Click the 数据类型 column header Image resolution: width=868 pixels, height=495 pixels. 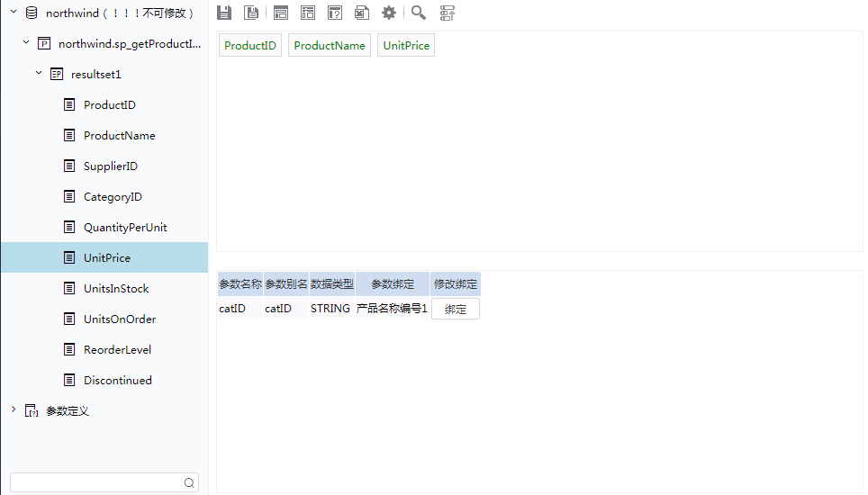pos(331,284)
